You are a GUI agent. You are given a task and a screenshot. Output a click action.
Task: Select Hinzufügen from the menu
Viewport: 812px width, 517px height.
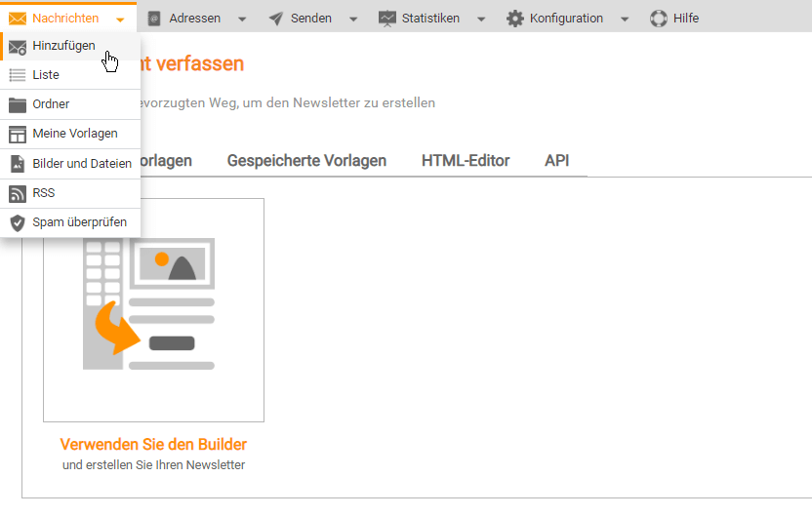point(63,46)
